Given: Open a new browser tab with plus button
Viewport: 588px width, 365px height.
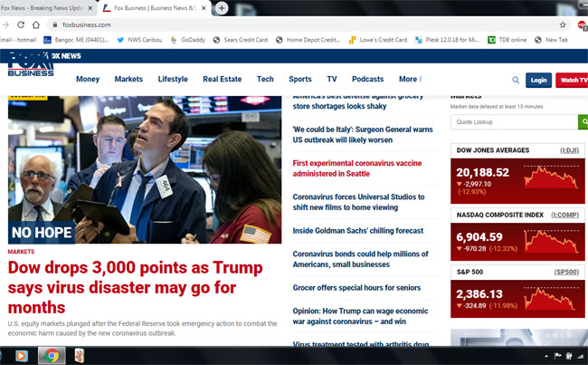Looking at the screenshot, I should tap(222, 8).
